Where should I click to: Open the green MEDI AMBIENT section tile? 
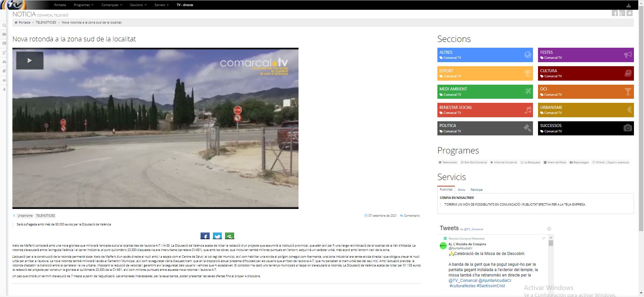(485, 92)
